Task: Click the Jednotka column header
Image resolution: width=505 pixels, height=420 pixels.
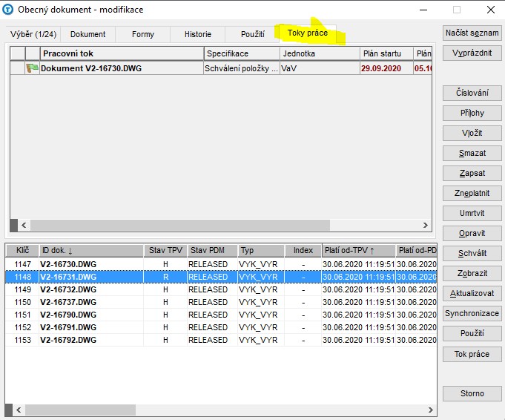Action: [320, 53]
